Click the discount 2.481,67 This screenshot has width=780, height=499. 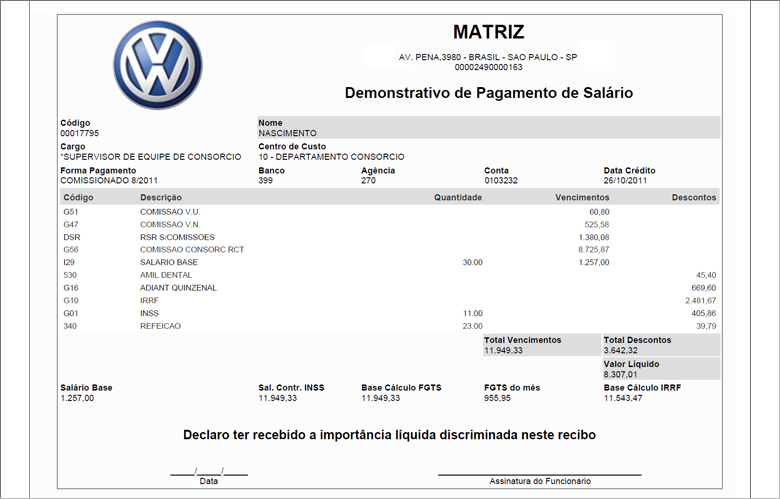point(701,300)
